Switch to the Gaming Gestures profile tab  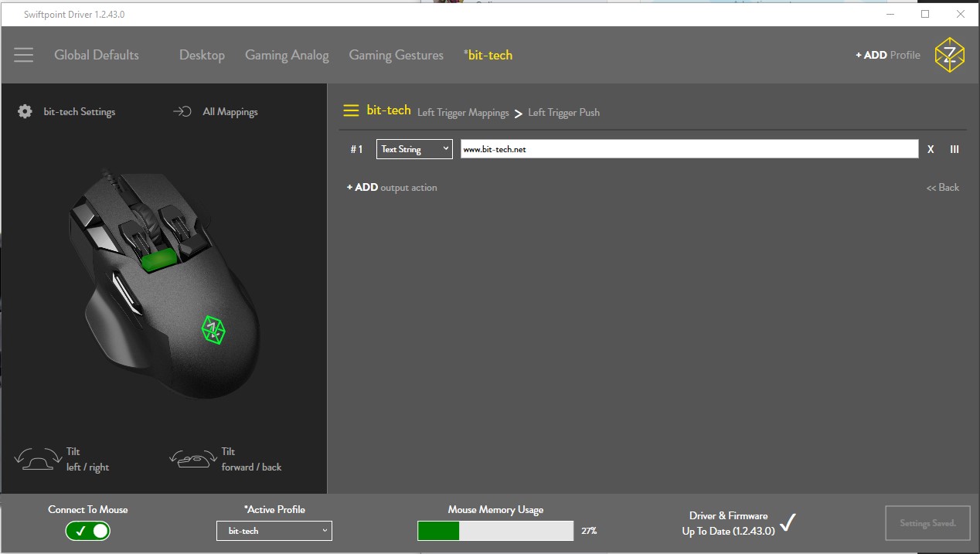(396, 55)
